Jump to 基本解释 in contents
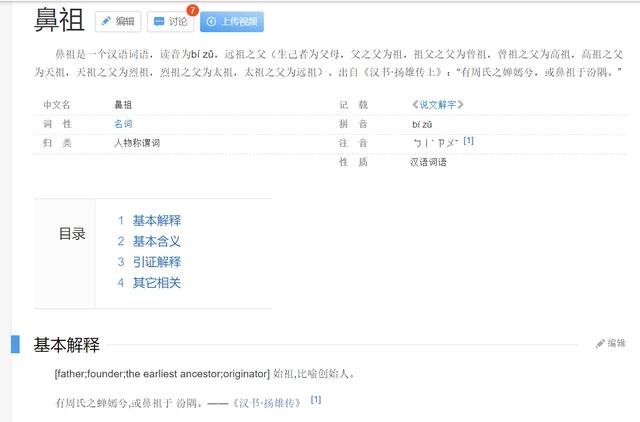Viewport: 640px width, 422px height. click(x=156, y=220)
